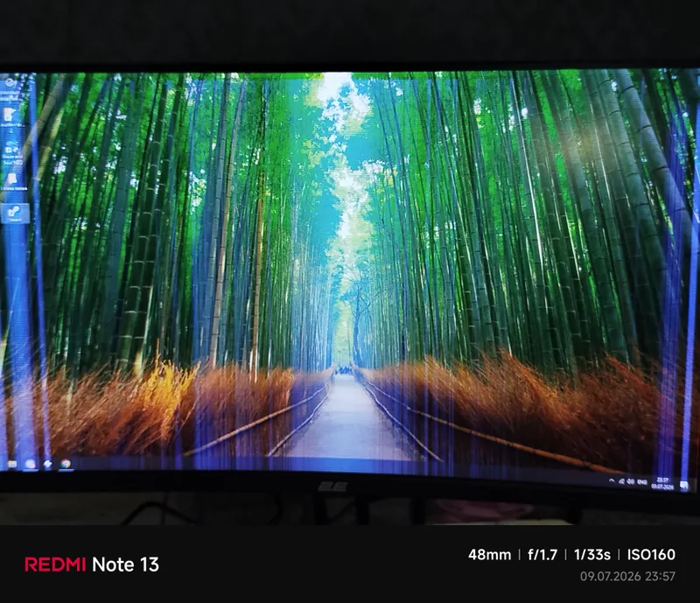The width and height of the screenshot is (700, 603).
Task: Click the round icon beside File Explorer
Action: [x=30, y=464]
